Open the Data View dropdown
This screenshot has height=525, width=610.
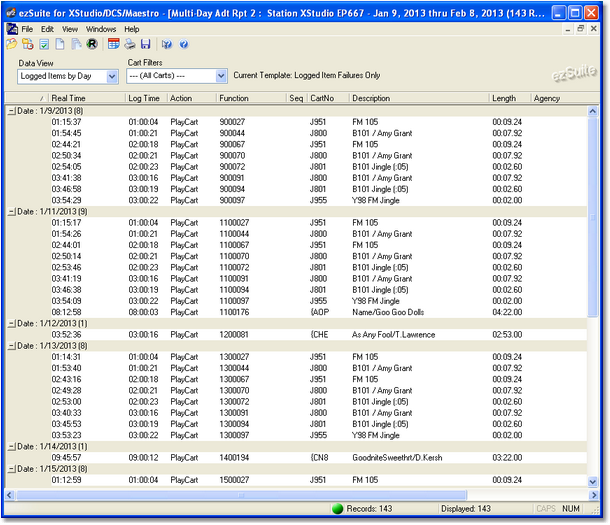pos(112,77)
